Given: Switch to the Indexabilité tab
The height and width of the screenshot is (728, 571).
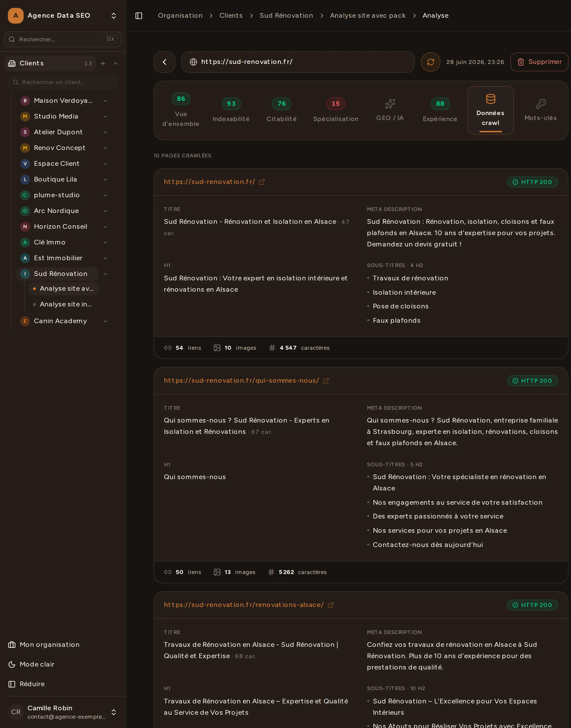Looking at the screenshot, I should (231, 110).
